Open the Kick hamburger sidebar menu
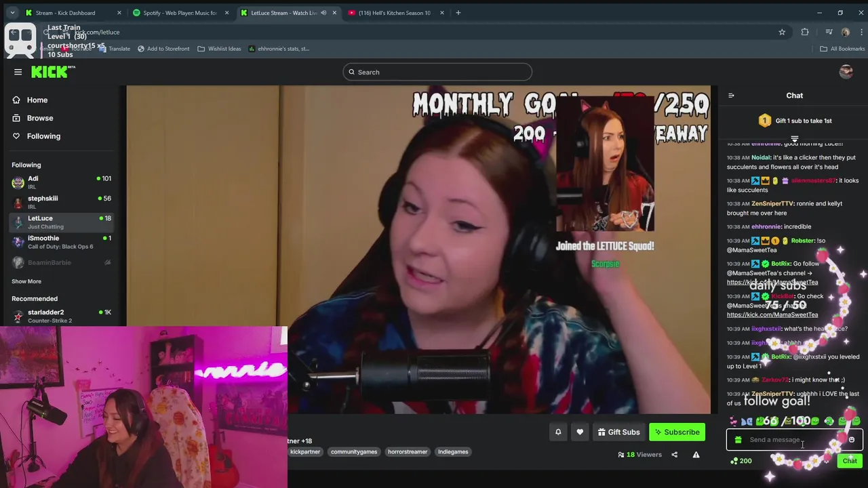868x488 pixels. coord(18,72)
